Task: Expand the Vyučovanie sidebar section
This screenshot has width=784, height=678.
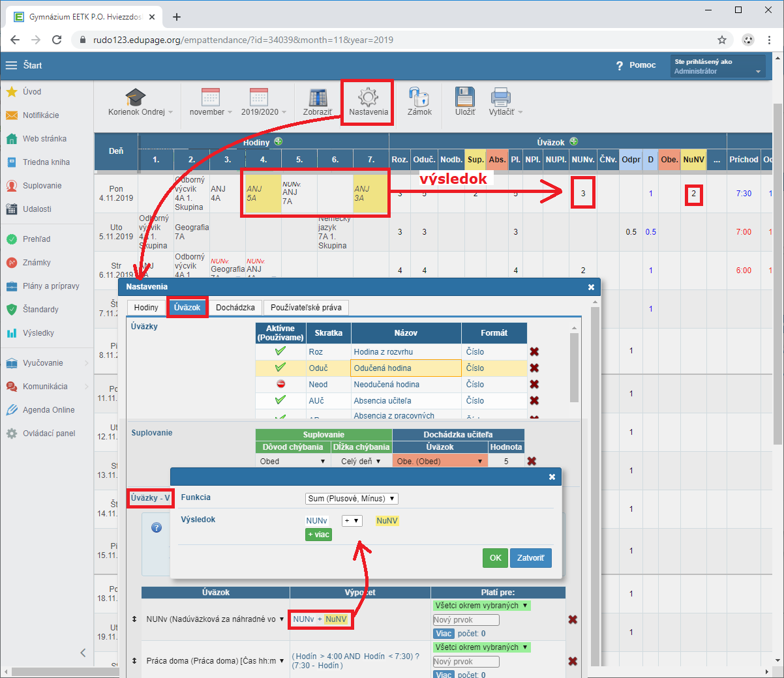Action: point(46,363)
